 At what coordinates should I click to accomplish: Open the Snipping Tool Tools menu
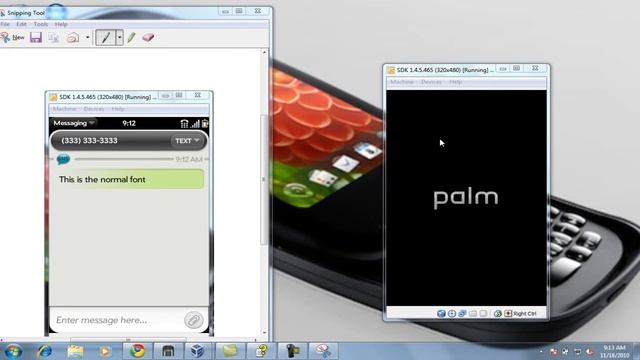coord(41,24)
